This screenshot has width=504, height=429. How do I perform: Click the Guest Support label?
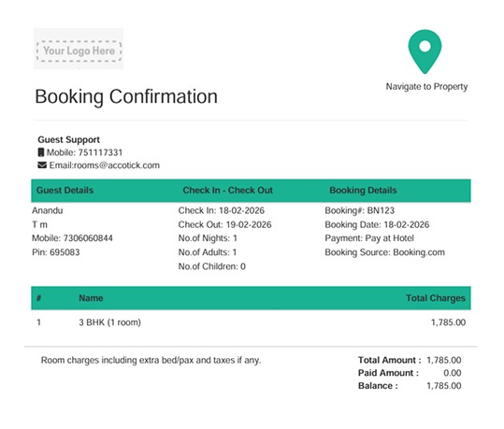pos(69,140)
